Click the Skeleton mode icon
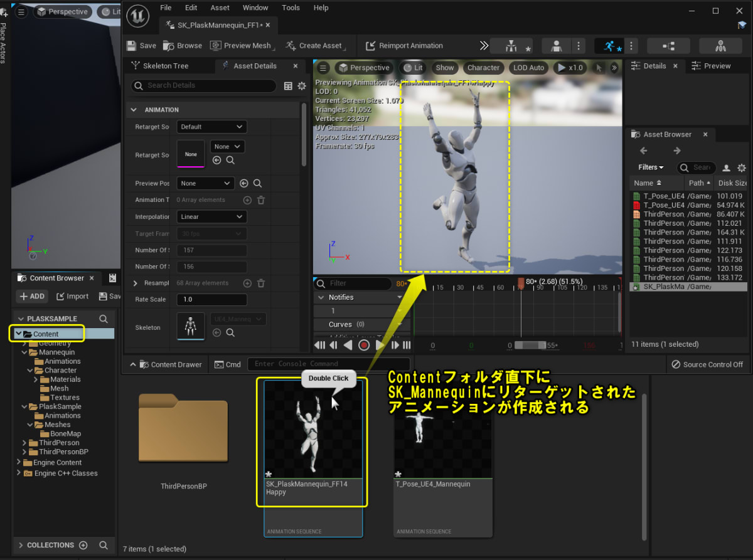 pyautogui.click(x=511, y=46)
